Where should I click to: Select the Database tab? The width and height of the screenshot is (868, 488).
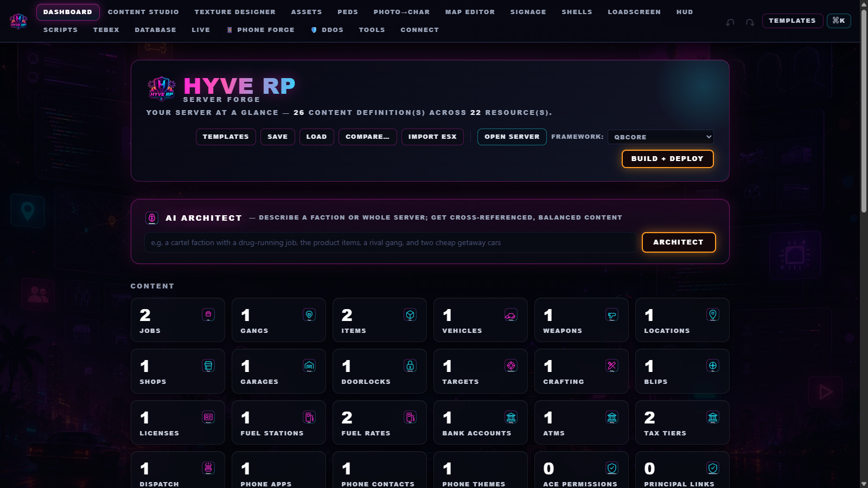pyautogui.click(x=155, y=30)
